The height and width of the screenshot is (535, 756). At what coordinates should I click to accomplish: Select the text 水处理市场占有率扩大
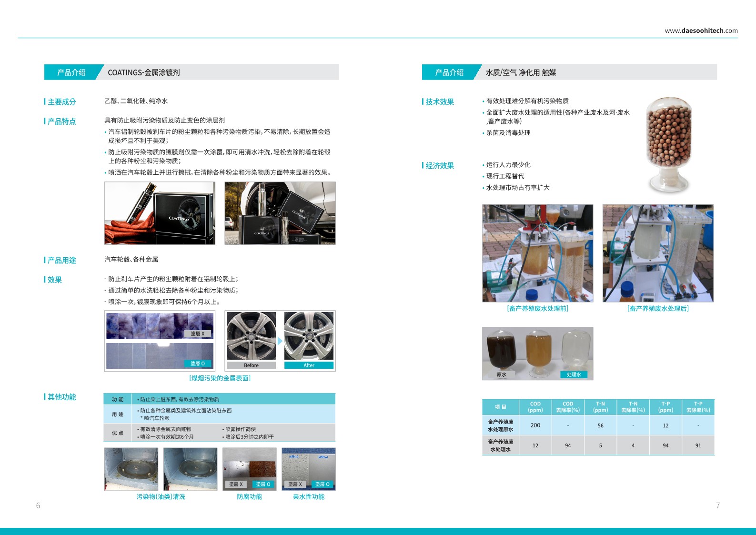click(x=518, y=188)
